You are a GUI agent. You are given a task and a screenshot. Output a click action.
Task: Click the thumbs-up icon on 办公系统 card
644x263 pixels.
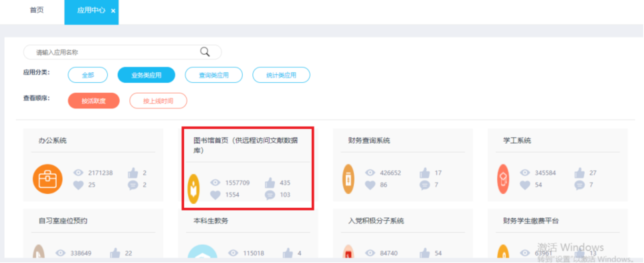[x=133, y=173]
